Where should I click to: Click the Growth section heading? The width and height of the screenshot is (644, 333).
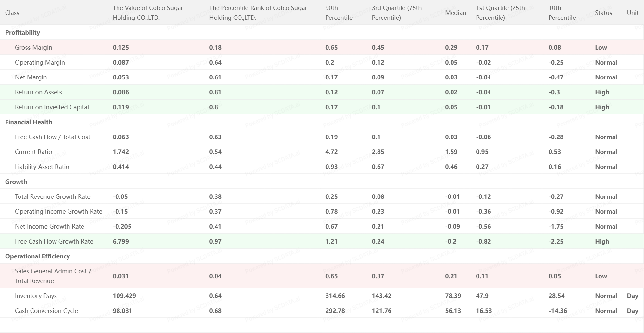[x=16, y=182]
